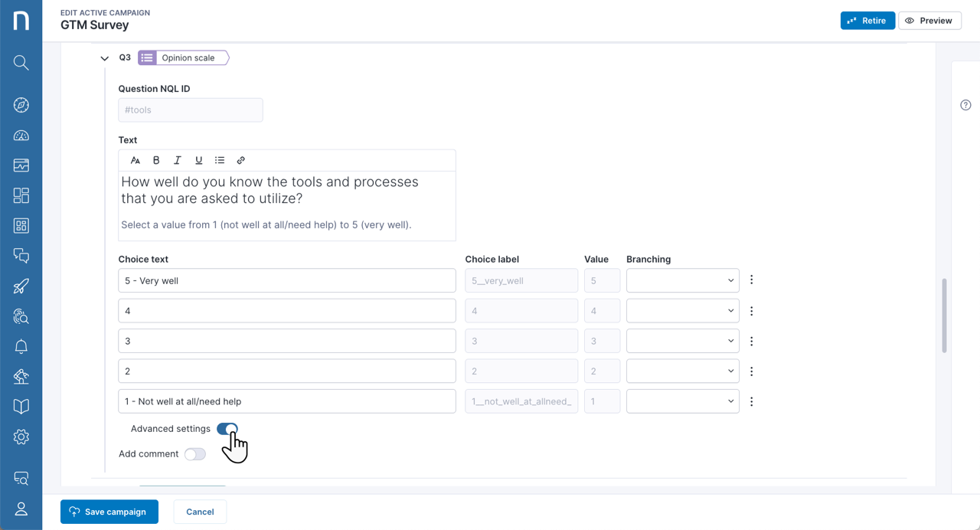Open the Branching dropdown for choice '5 - Very well'
The width and height of the screenshot is (980, 530).
pos(682,280)
